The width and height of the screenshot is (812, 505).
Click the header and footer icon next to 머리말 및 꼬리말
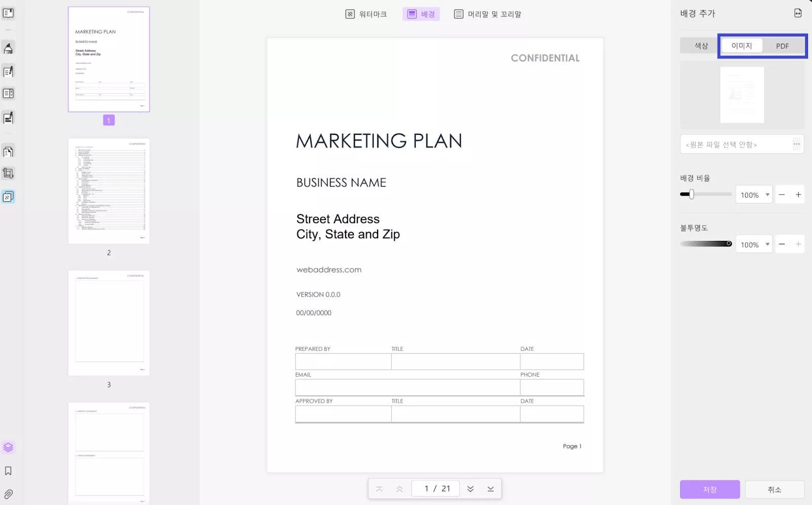pyautogui.click(x=458, y=14)
